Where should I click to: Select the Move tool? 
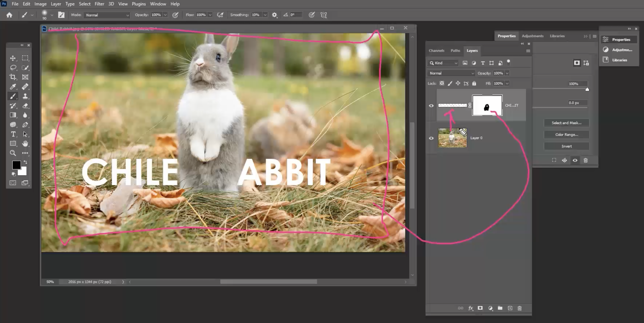[x=13, y=58]
